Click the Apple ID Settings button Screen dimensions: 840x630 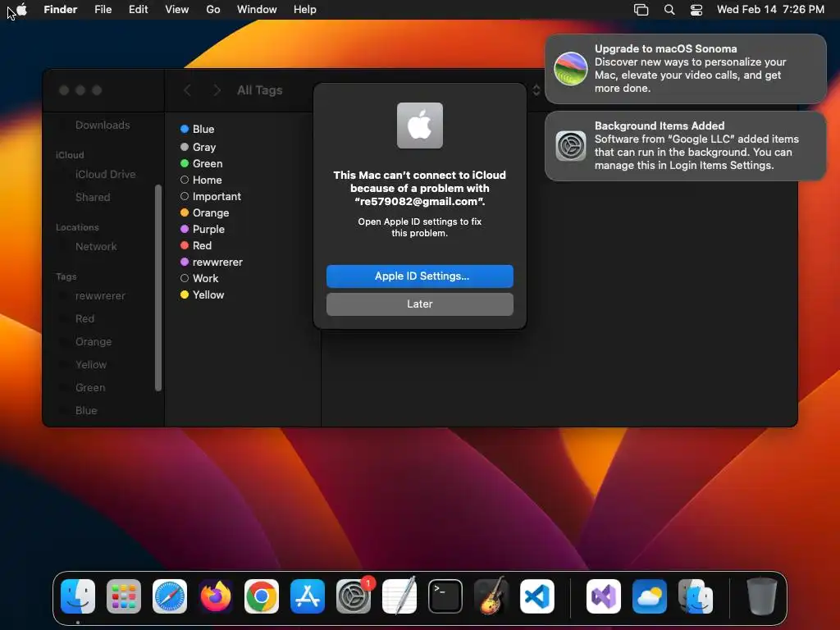419,276
